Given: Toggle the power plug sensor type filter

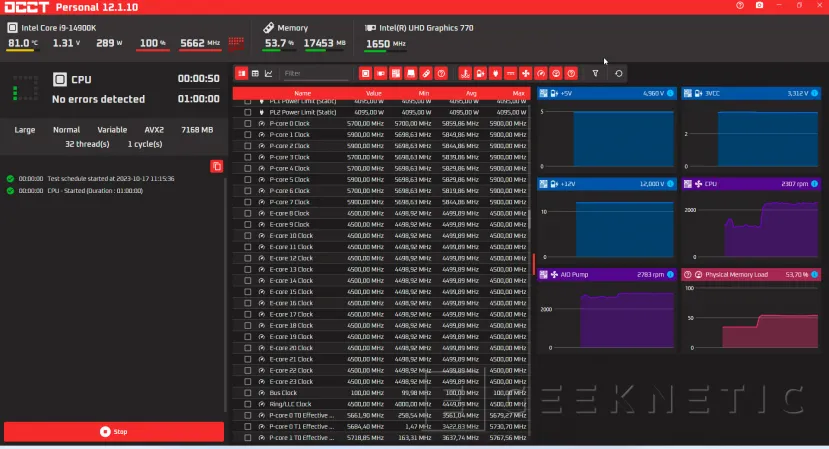Looking at the screenshot, I should click(x=495, y=74).
